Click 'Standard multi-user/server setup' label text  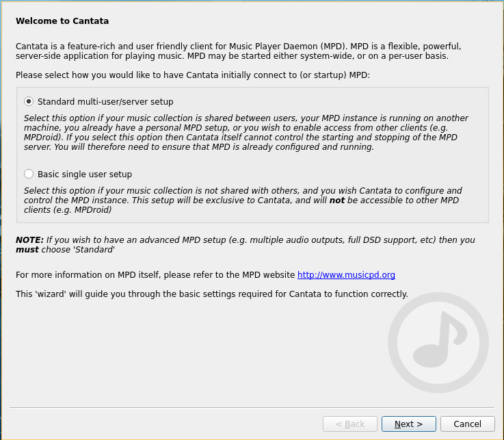[x=105, y=101]
